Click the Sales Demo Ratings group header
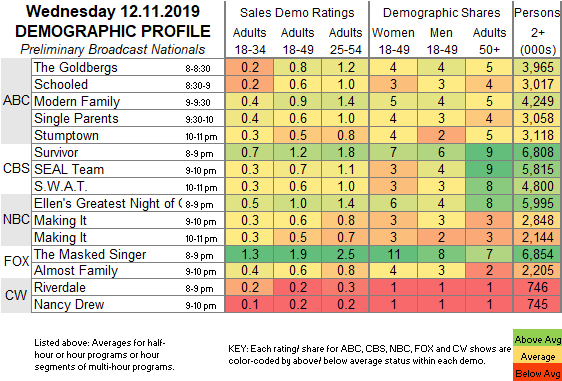This screenshot has width=562, height=381. point(297,13)
